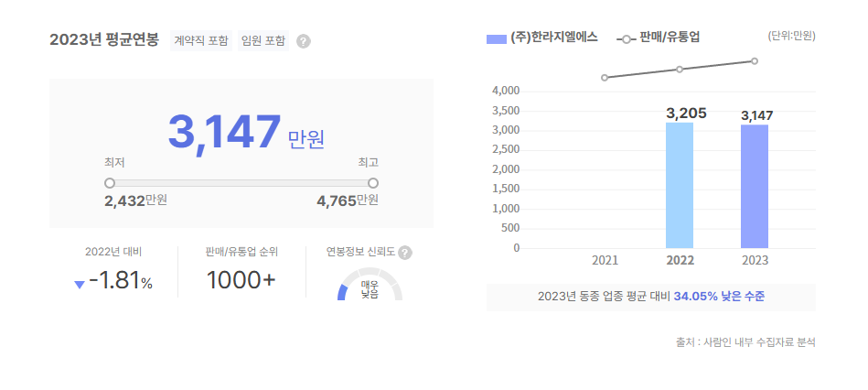Image resolution: width=868 pixels, height=390 pixels.
Task: Click the 1000+ ranking value
Action: tap(241, 281)
